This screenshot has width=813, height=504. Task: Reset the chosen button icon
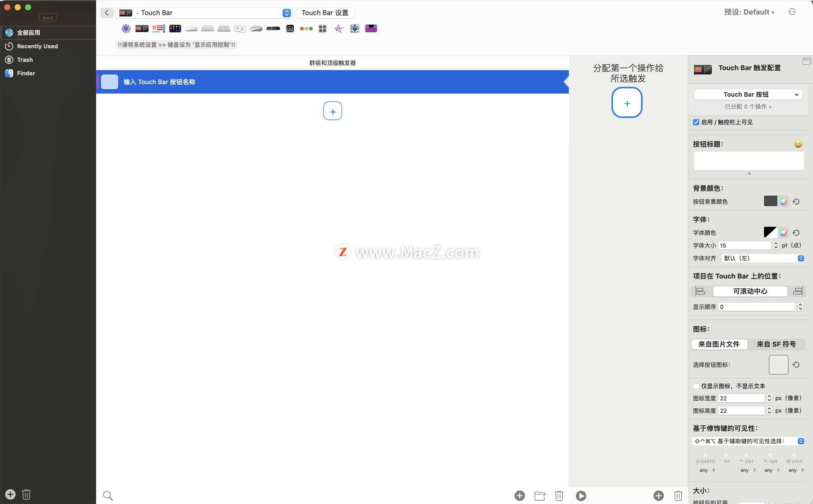[x=796, y=365]
